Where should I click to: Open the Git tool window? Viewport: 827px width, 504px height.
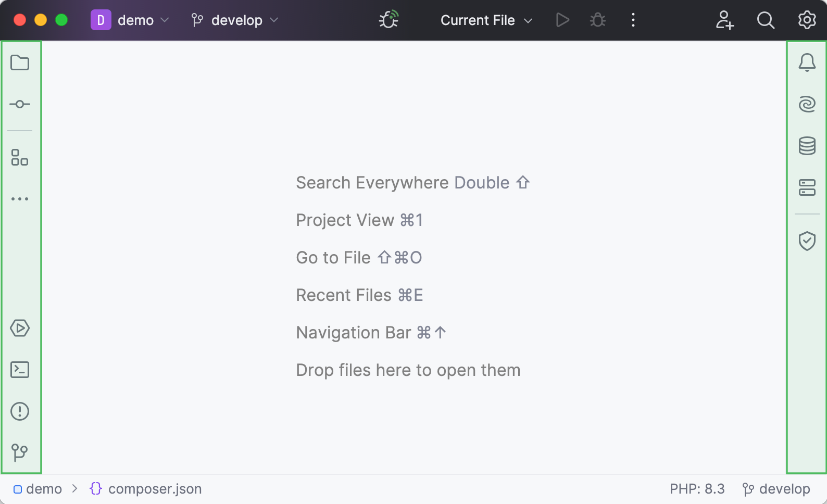[x=20, y=452]
